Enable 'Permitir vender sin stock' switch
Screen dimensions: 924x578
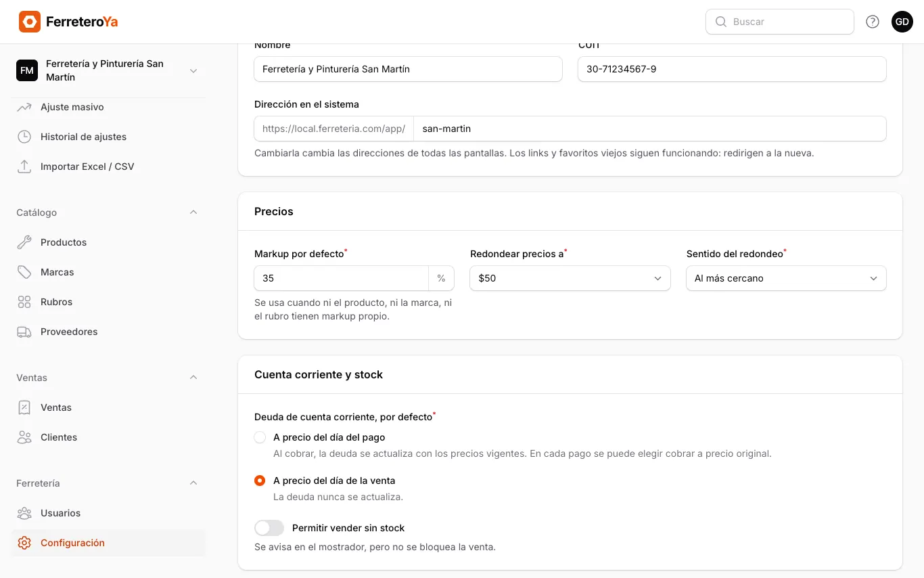click(x=269, y=528)
